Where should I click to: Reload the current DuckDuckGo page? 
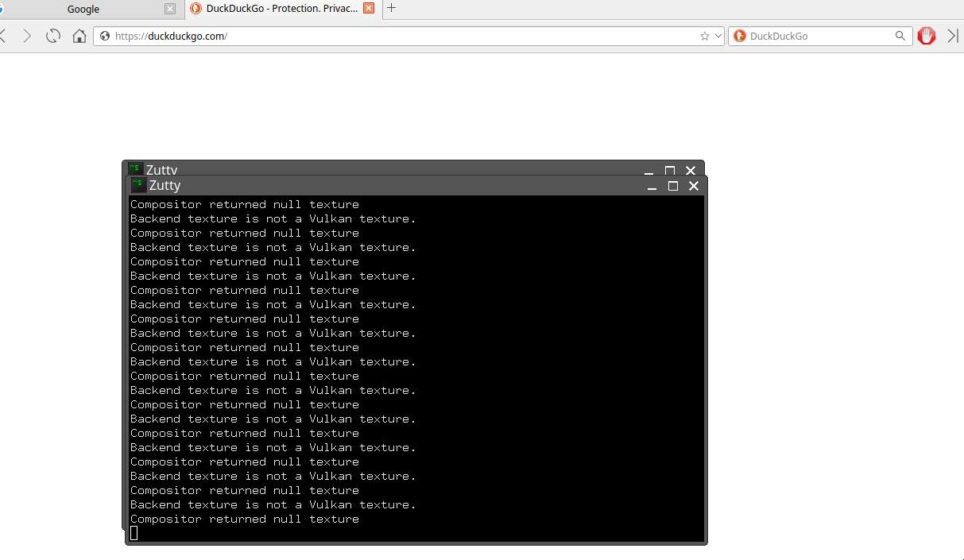(x=53, y=36)
